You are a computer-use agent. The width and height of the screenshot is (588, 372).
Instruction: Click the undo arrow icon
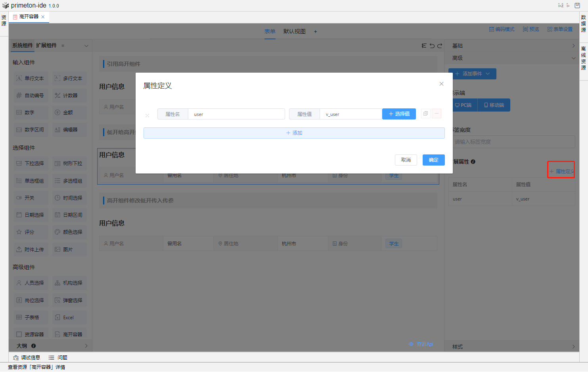click(x=432, y=46)
